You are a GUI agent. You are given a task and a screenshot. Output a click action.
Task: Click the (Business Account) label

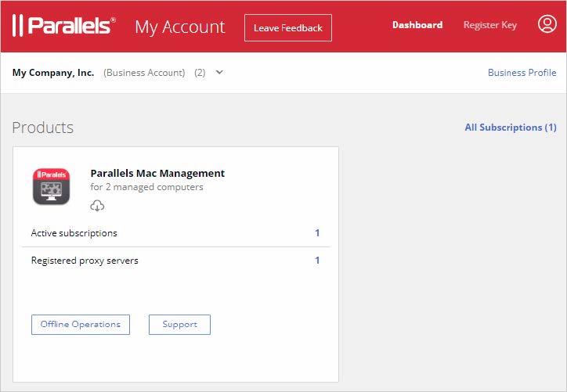point(144,73)
